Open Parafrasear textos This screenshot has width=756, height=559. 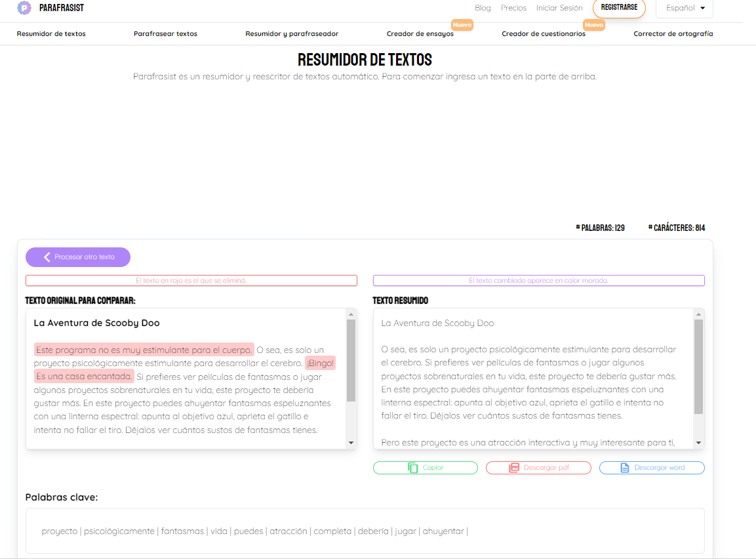pos(165,33)
